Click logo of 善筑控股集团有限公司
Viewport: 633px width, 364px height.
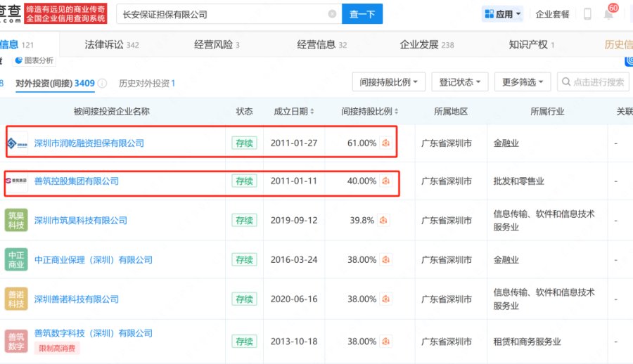pyautogui.click(x=16, y=181)
